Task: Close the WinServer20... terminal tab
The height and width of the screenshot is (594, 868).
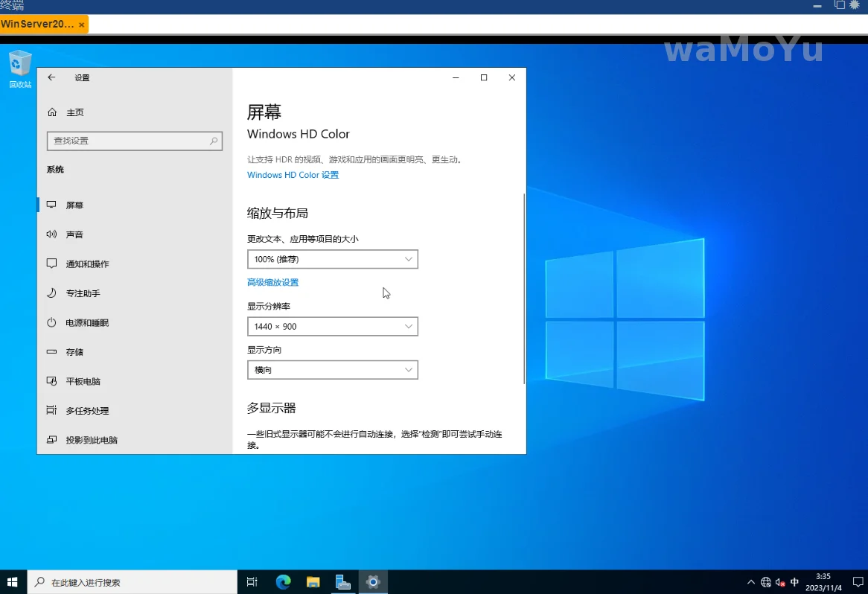Action: pos(81,25)
